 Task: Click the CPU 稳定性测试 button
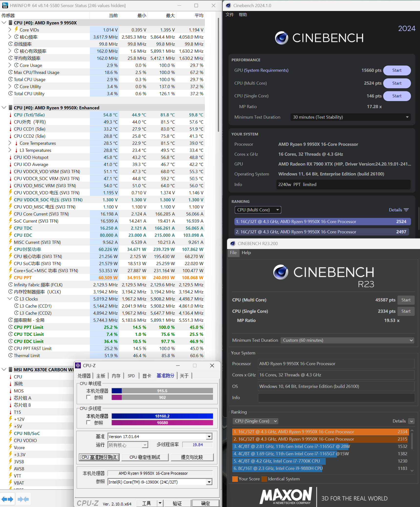145,457
